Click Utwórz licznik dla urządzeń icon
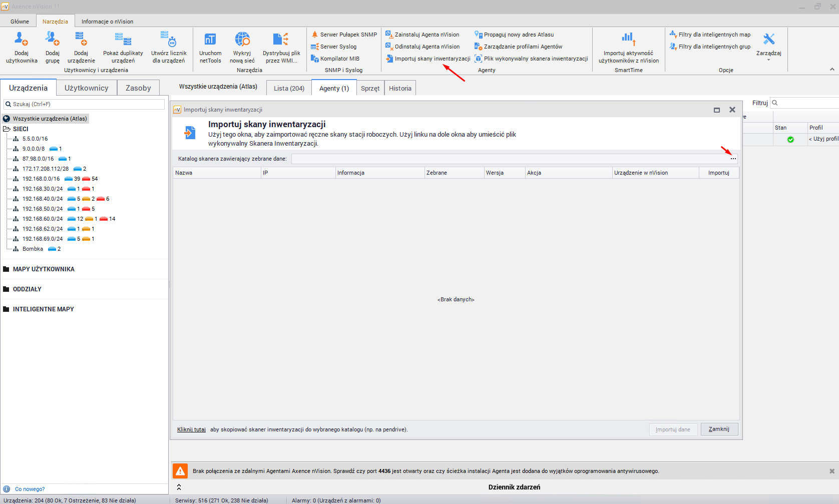 point(169,40)
